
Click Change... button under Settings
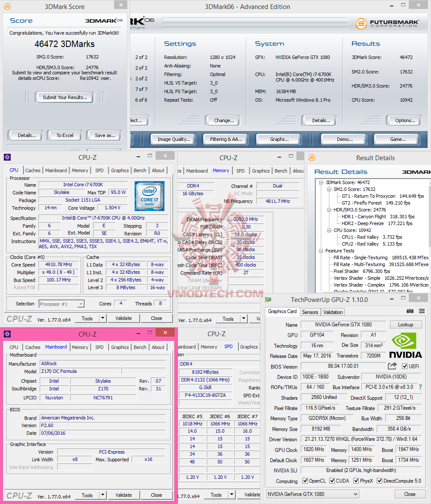pyautogui.click(x=224, y=120)
